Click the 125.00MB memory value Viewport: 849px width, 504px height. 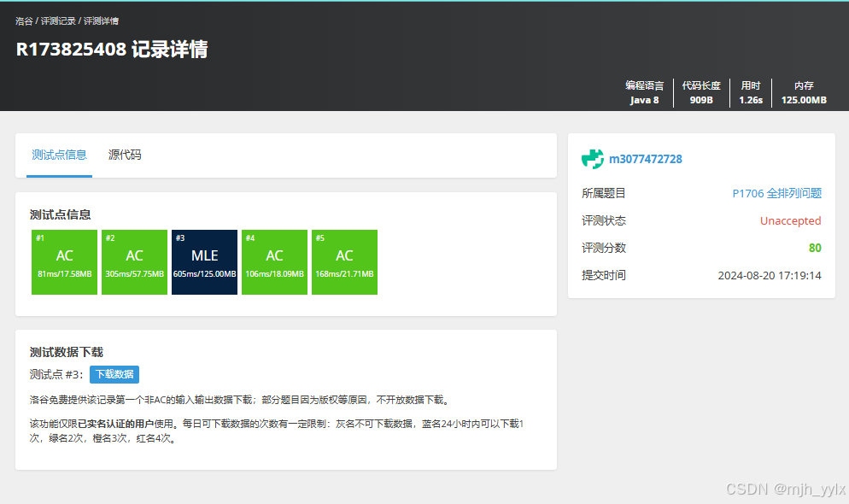(804, 100)
